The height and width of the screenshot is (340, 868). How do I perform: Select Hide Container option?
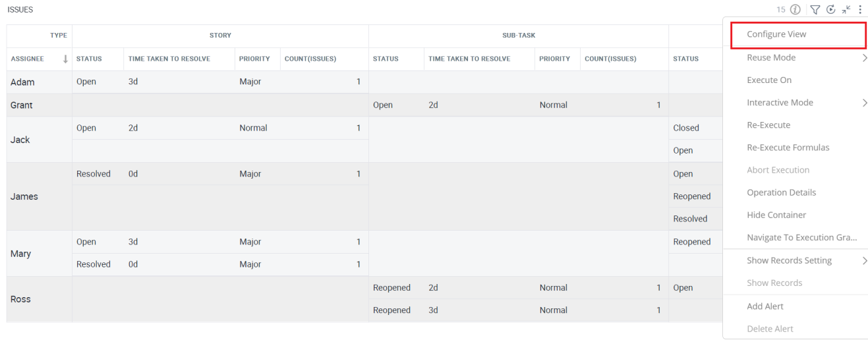(776, 215)
